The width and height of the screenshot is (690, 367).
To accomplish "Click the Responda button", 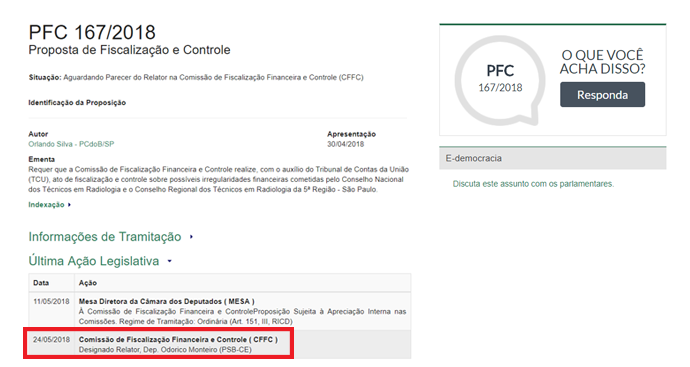I will (602, 95).
